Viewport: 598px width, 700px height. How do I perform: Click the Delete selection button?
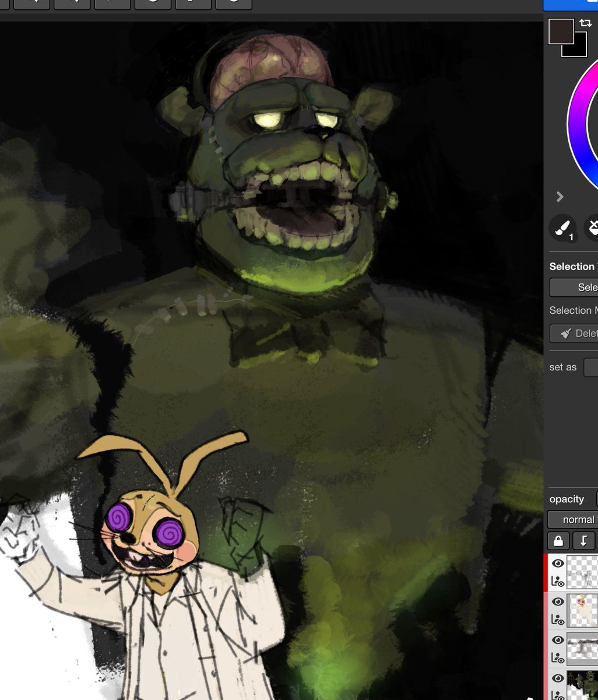click(x=574, y=333)
